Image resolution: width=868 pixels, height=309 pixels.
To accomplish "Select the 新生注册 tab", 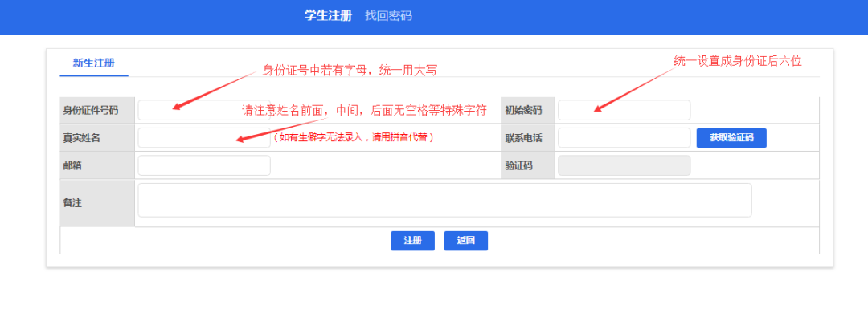I will point(93,63).
